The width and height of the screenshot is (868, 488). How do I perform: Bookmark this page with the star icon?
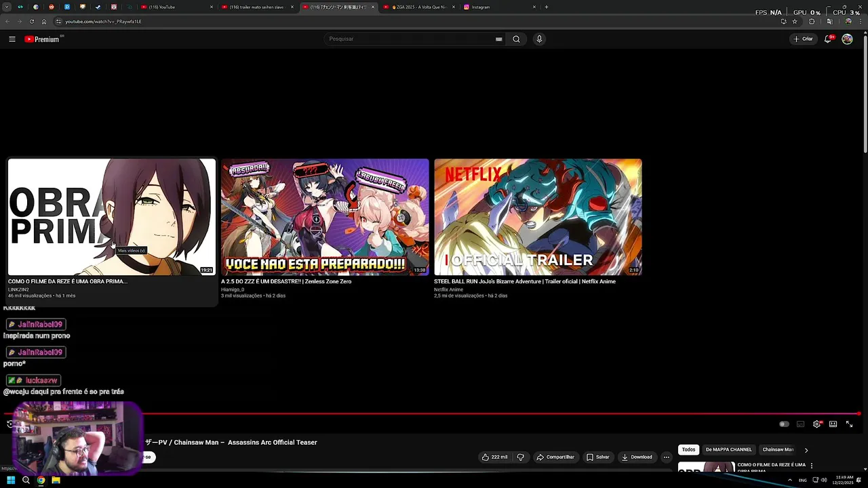795,22
